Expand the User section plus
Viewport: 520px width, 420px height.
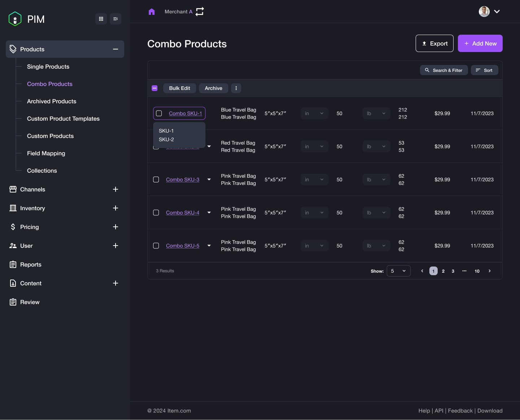tap(116, 246)
